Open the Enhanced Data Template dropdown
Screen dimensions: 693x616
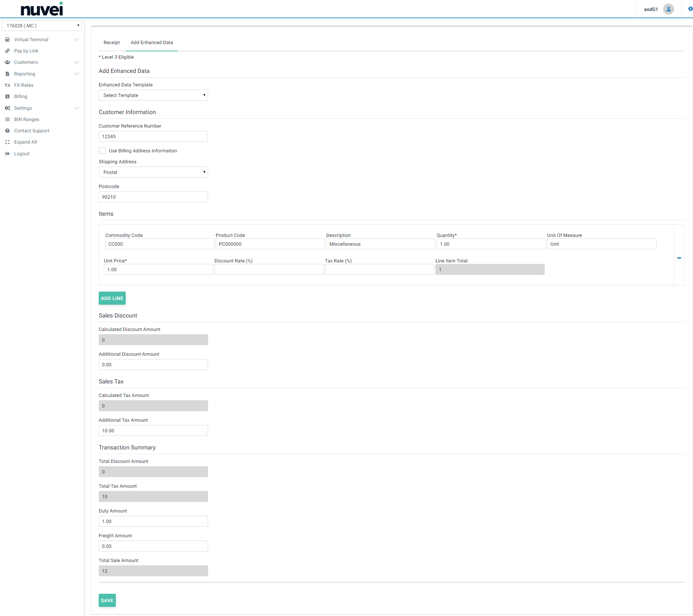(x=153, y=95)
